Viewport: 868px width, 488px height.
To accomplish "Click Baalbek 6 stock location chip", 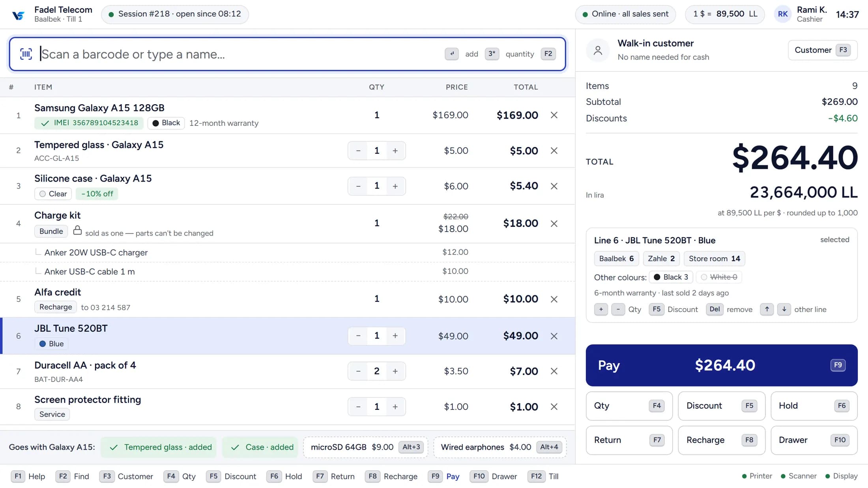I will [616, 259].
